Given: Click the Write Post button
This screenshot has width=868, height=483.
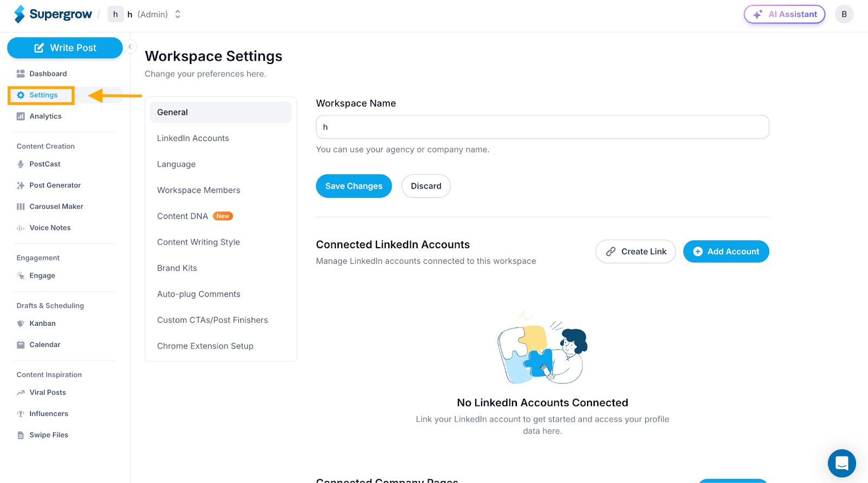Looking at the screenshot, I should [65, 48].
